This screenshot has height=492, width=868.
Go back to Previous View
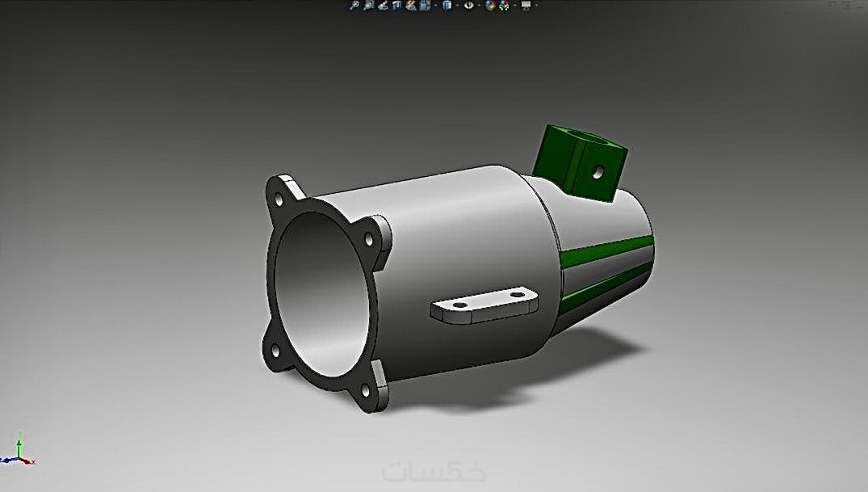point(383,6)
